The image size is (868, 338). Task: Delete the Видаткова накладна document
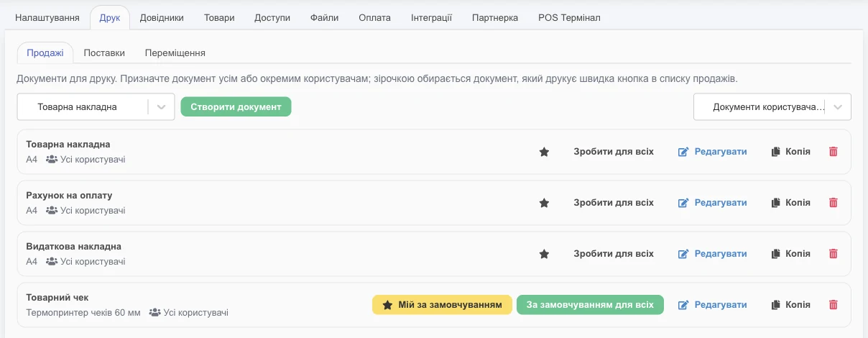click(834, 254)
